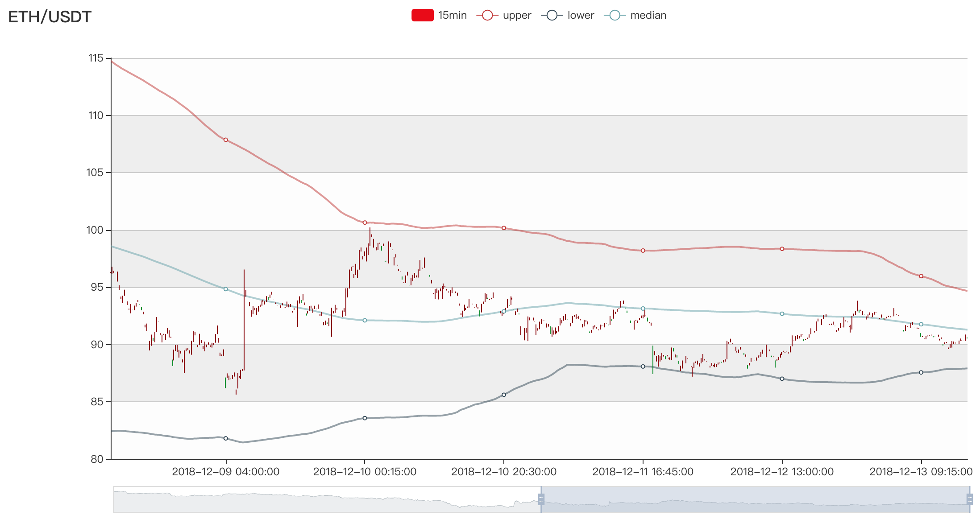Hide the lower band legend series
This screenshot has height=519, width=980.
pos(580,15)
